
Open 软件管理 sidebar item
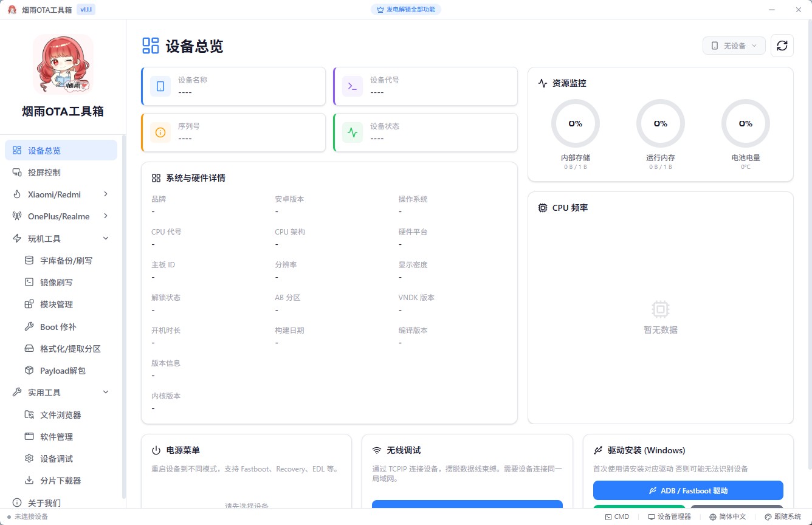click(x=67, y=437)
